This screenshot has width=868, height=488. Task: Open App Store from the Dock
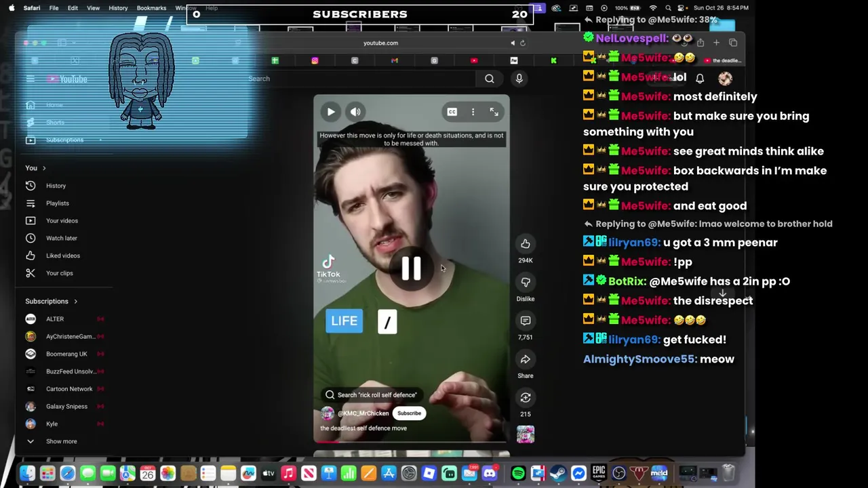pos(389,473)
